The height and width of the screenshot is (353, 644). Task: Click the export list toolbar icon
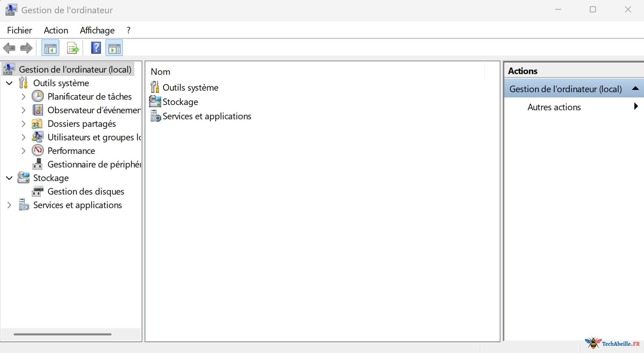(x=73, y=48)
